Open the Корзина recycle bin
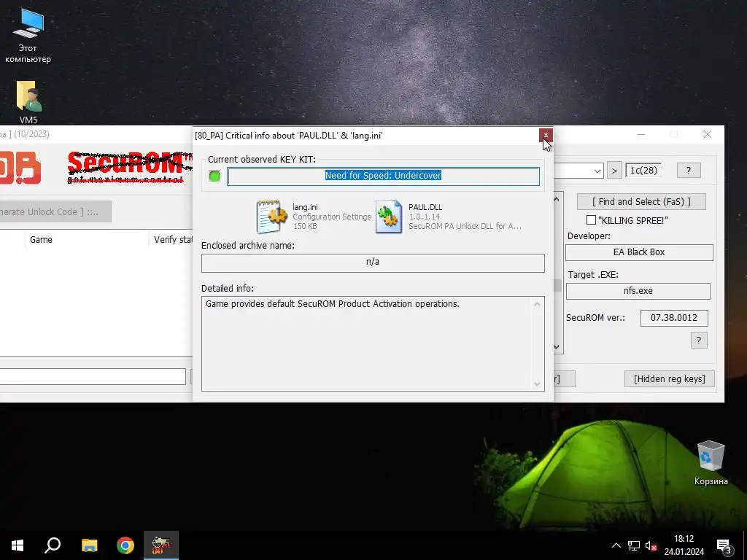The width and height of the screenshot is (747, 560). (711, 463)
